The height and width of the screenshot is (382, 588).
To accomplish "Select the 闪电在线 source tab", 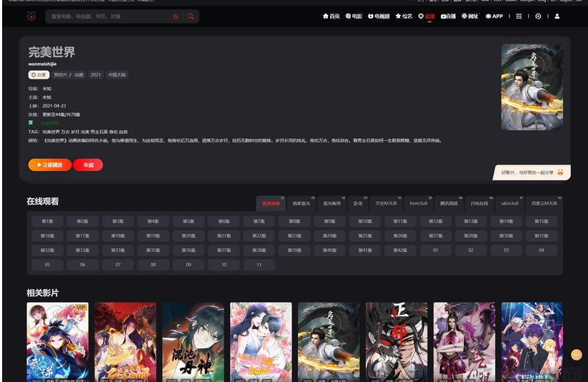I will pos(479,203).
